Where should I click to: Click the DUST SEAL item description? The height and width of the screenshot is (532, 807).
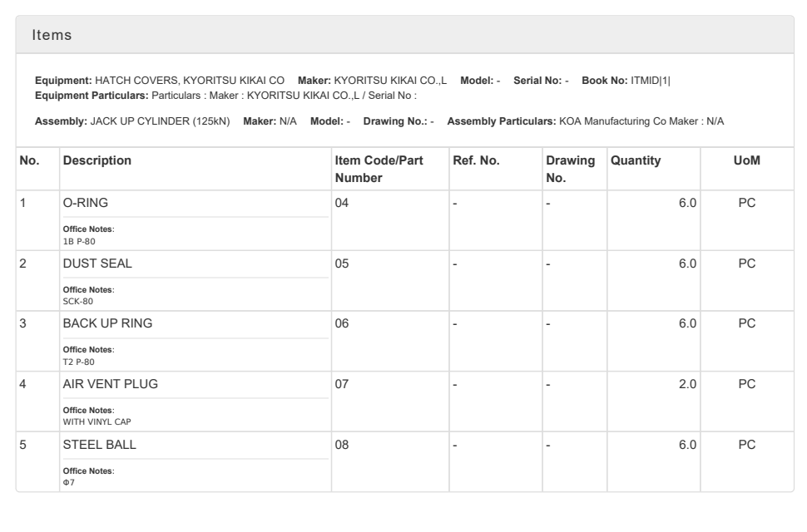[x=97, y=264]
